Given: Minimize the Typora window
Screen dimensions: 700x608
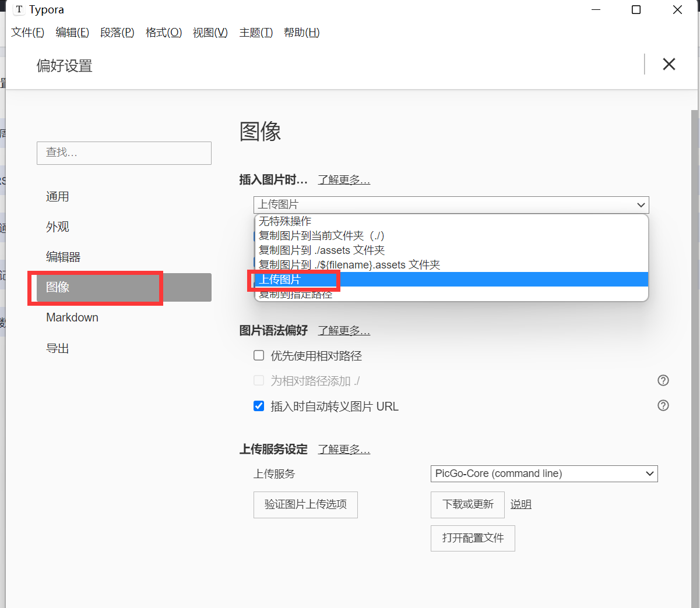Looking at the screenshot, I should click(x=596, y=10).
